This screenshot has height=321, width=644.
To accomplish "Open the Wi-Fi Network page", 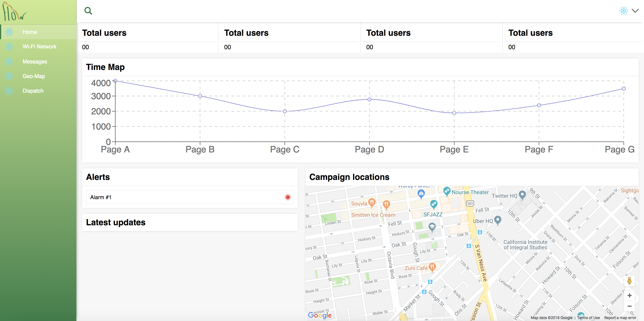I will tap(39, 47).
